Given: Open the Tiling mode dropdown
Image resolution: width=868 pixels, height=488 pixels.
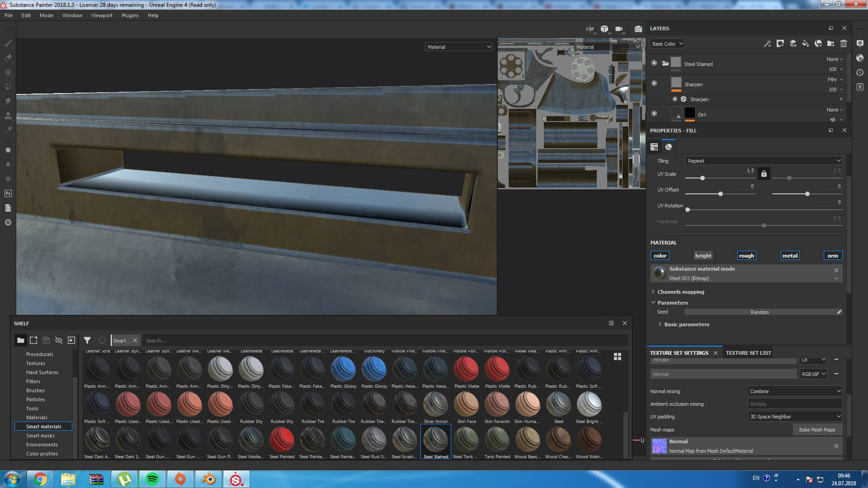Looking at the screenshot, I should (763, 160).
